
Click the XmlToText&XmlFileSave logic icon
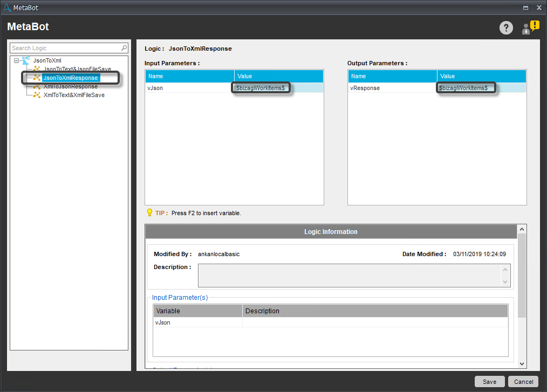(x=37, y=95)
